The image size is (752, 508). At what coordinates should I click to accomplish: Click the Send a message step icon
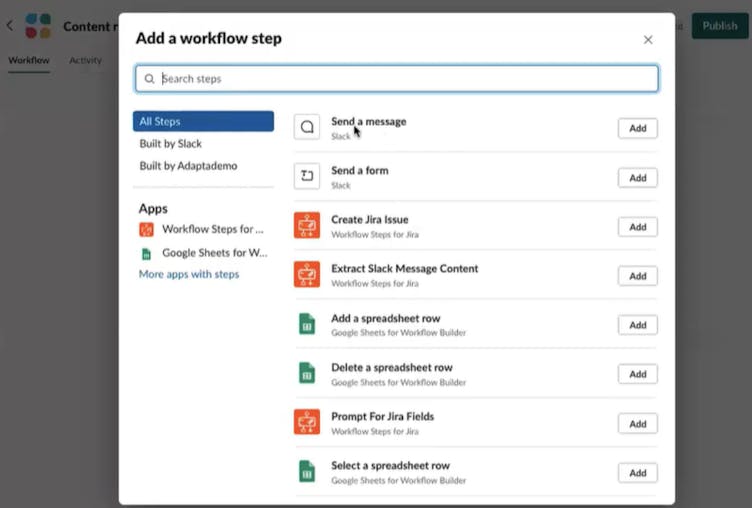coord(307,127)
